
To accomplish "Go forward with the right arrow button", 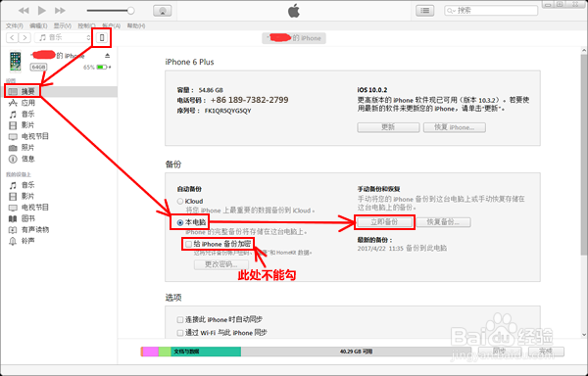I will tap(24, 37).
